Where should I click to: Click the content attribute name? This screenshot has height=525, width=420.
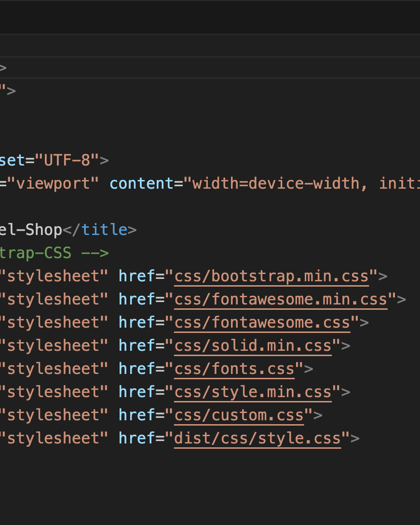click(142, 183)
